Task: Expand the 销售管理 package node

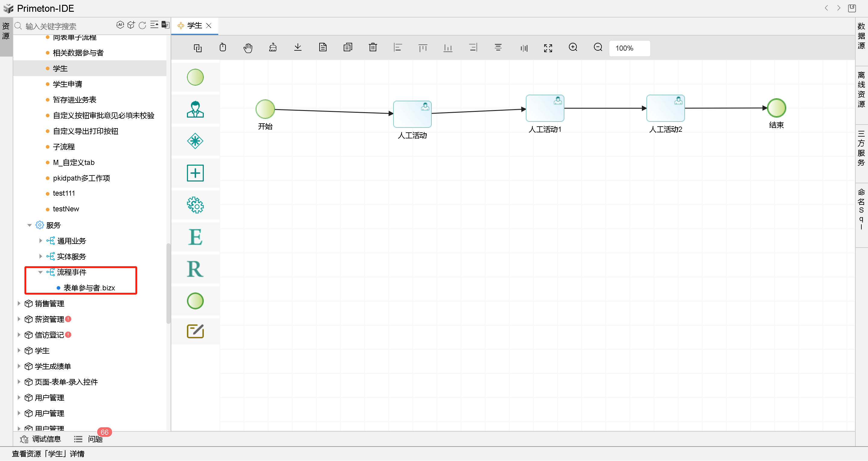Action: 19,303
